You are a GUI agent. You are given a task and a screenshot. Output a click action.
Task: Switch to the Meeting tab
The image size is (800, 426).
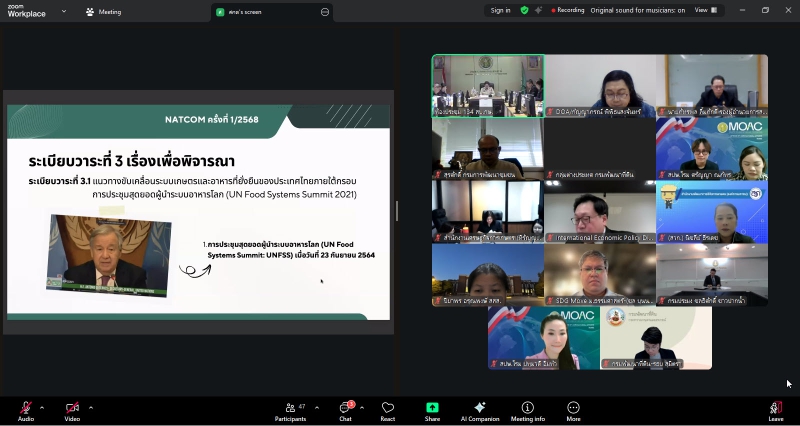(x=103, y=12)
